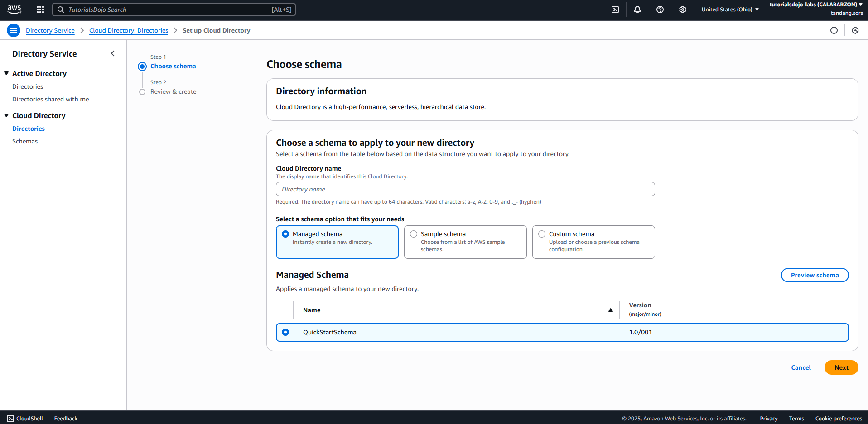The width and height of the screenshot is (868, 424).
Task: Click Cloud Directory: Directories breadcrumb
Action: coord(129,30)
